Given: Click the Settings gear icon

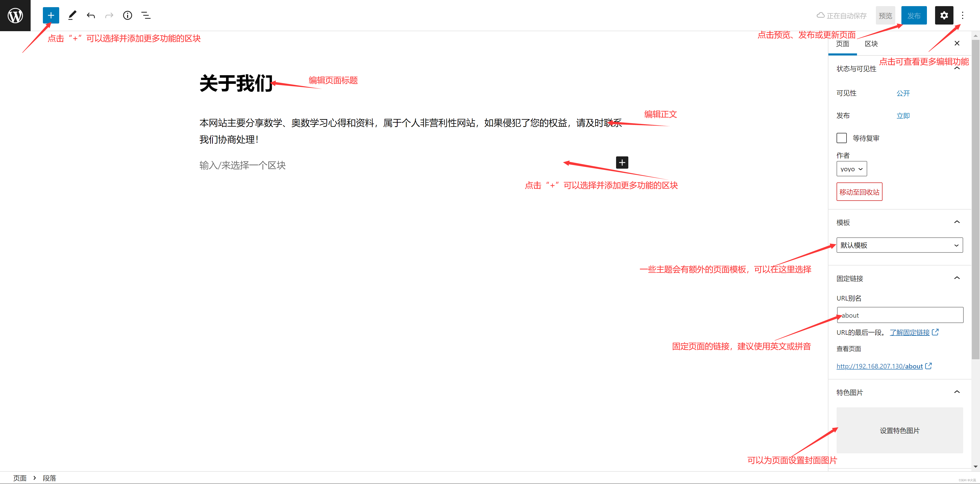Looking at the screenshot, I should point(943,15).
